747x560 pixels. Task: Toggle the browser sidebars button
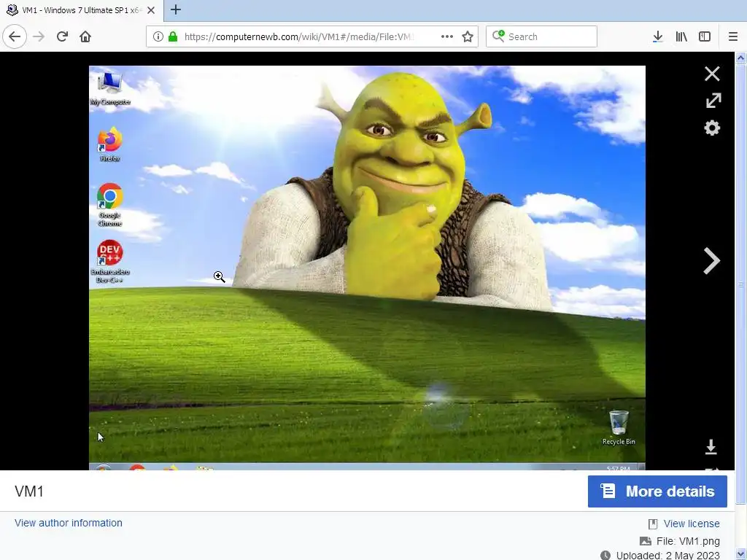(705, 36)
